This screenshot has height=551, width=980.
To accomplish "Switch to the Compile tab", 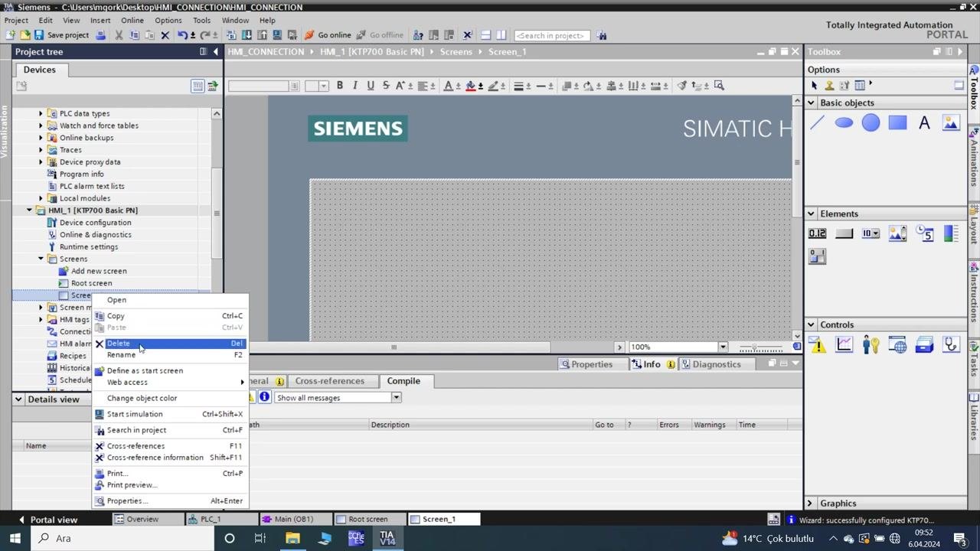I will 403,381.
